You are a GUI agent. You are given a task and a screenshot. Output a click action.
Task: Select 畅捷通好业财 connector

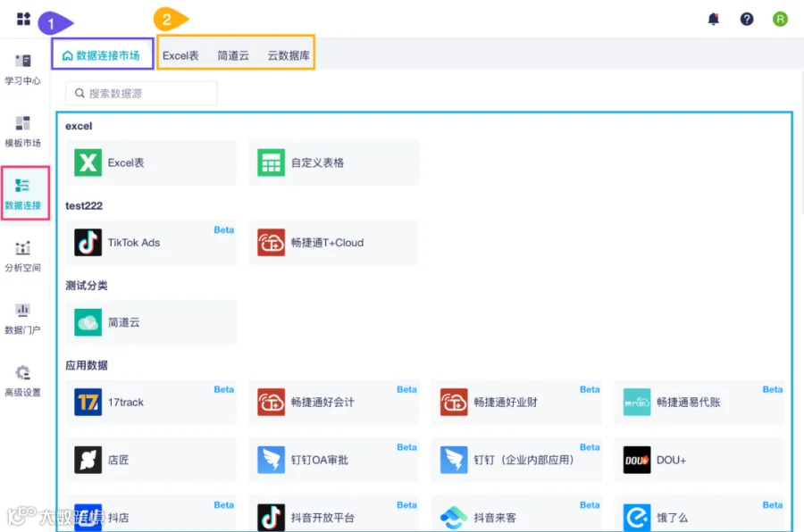pos(516,403)
